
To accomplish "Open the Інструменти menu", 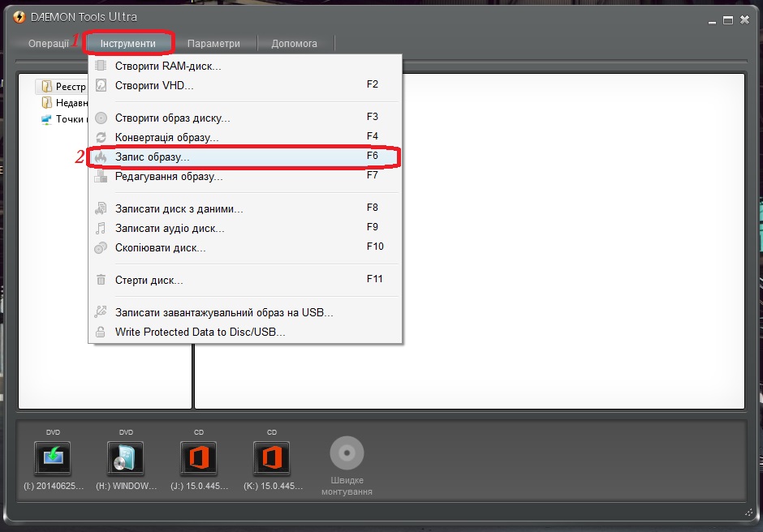I will point(128,43).
